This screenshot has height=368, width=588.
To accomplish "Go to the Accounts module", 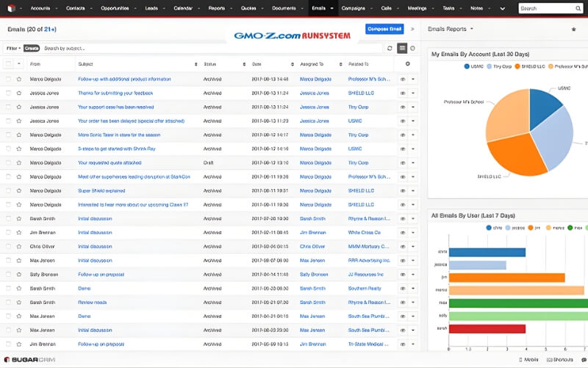I will point(40,8).
